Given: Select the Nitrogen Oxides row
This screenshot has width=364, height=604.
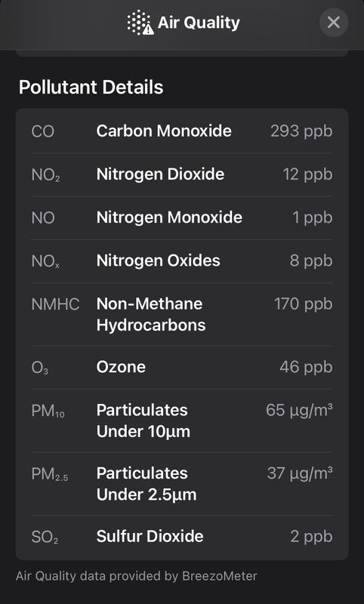Looking at the screenshot, I should pos(182,260).
